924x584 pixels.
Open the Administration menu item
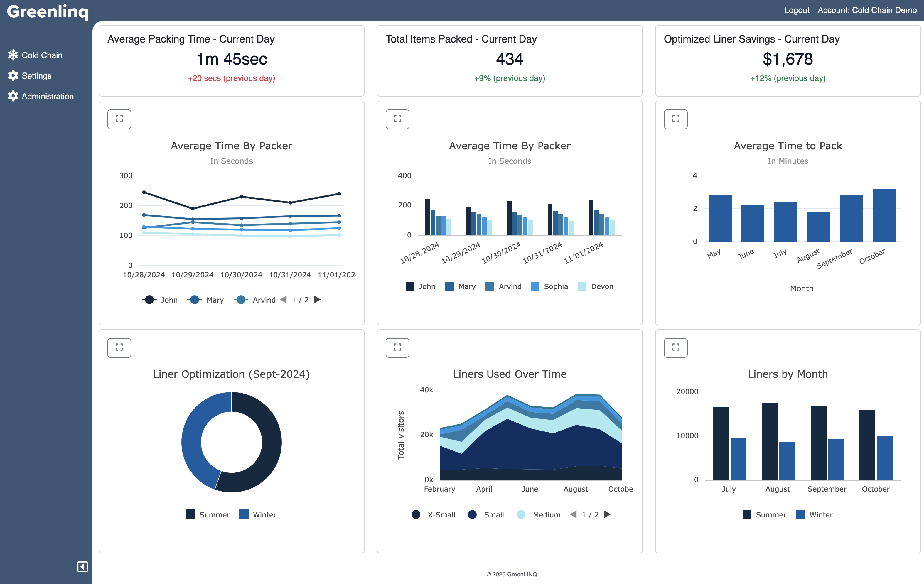(x=48, y=96)
